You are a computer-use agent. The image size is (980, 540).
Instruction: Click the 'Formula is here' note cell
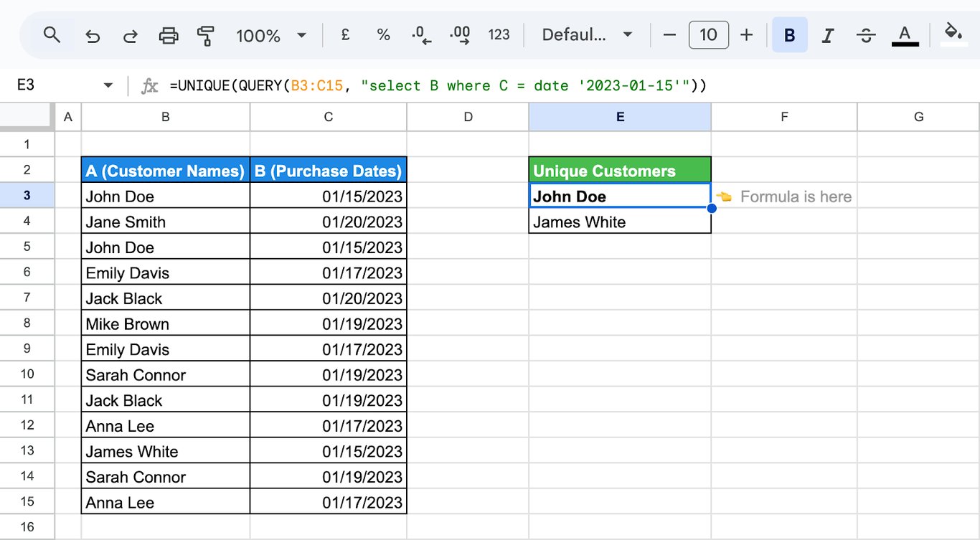(784, 196)
